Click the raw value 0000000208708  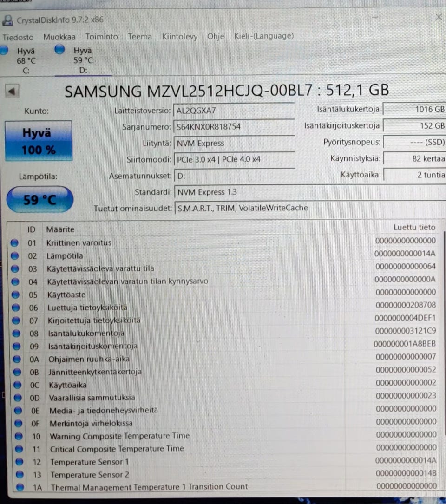(406, 305)
